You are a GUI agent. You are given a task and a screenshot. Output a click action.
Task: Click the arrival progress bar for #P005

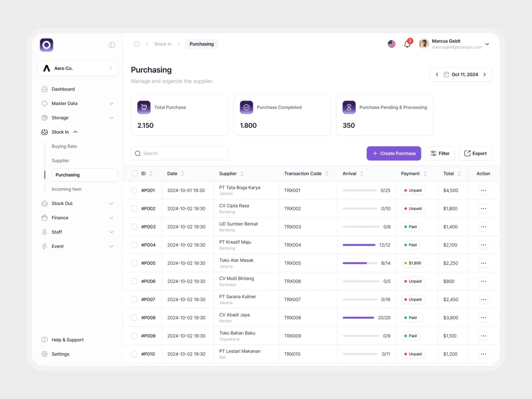[360, 263]
